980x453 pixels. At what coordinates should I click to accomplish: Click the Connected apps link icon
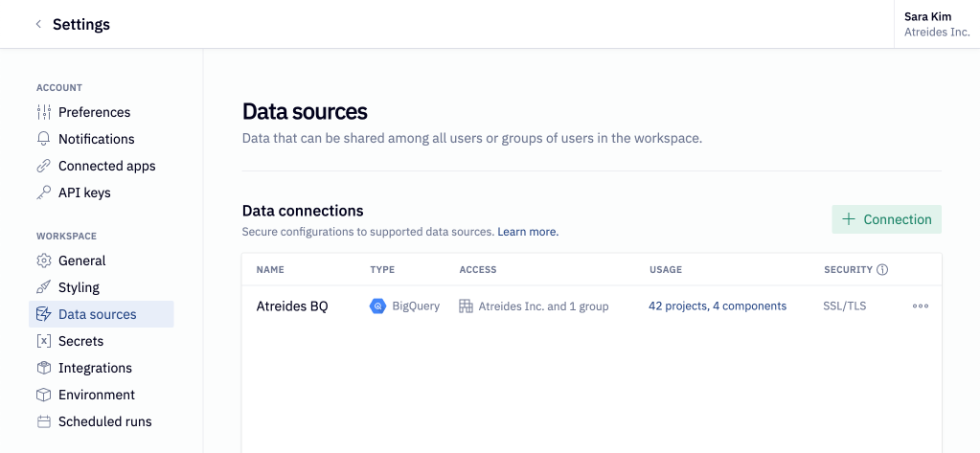click(44, 166)
